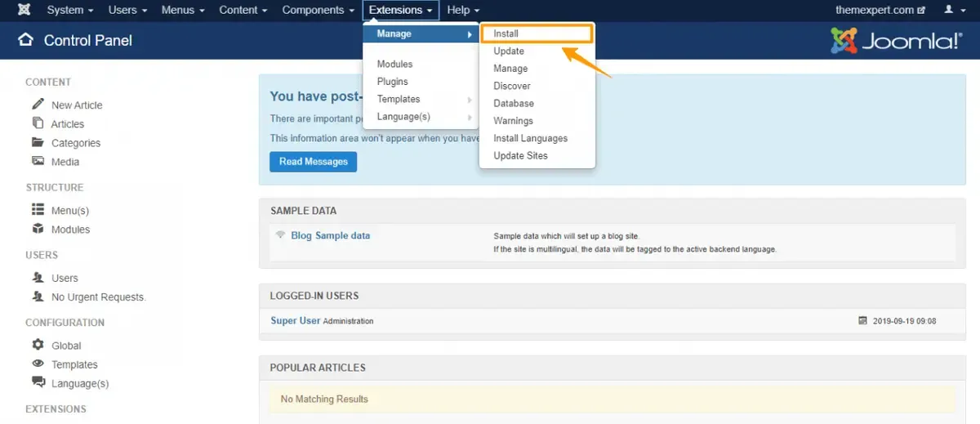Click the pencil icon beside New Article
The height and width of the screenshot is (424, 980).
pos(38,104)
